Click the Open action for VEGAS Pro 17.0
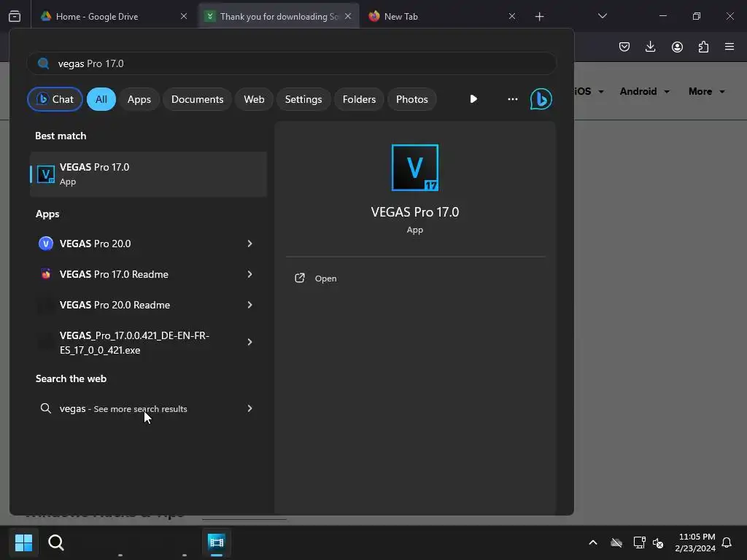The width and height of the screenshot is (747, 560). (316, 278)
